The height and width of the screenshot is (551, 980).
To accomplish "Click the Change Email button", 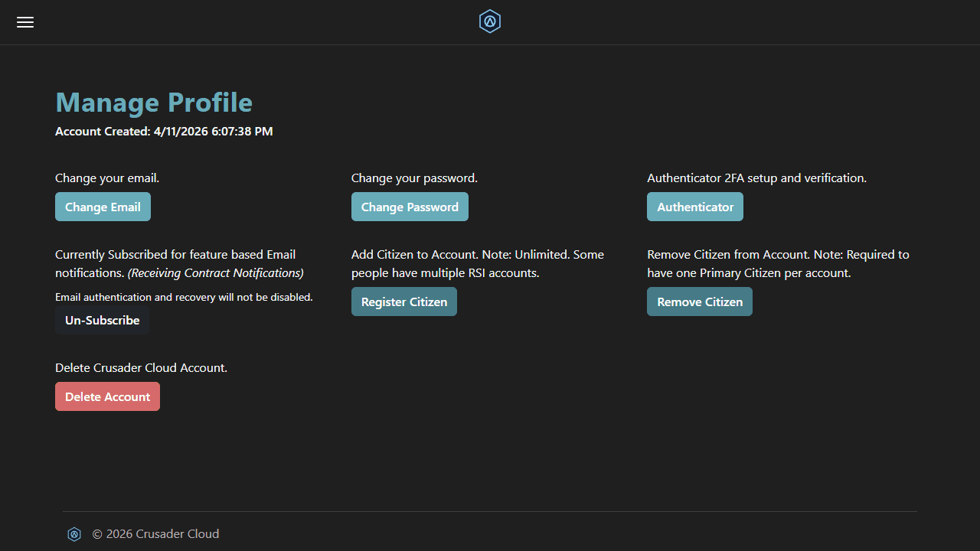I will pyautogui.click(x=103, y=207).
